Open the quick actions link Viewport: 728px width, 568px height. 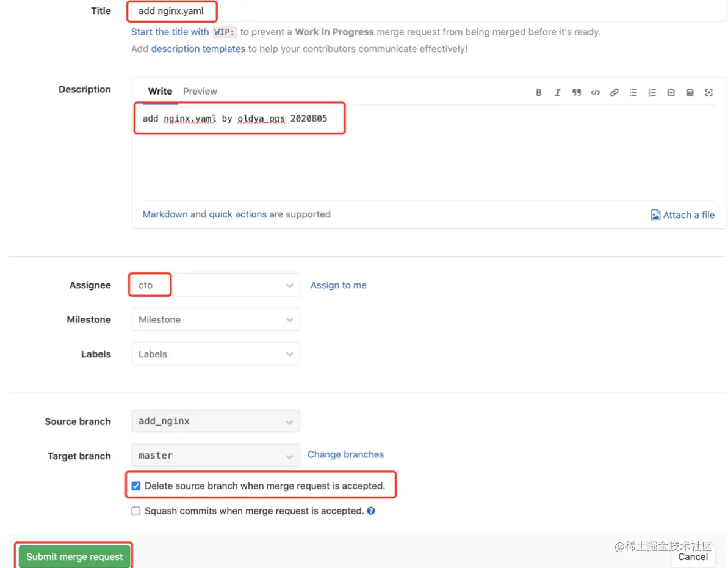[238, 214]
